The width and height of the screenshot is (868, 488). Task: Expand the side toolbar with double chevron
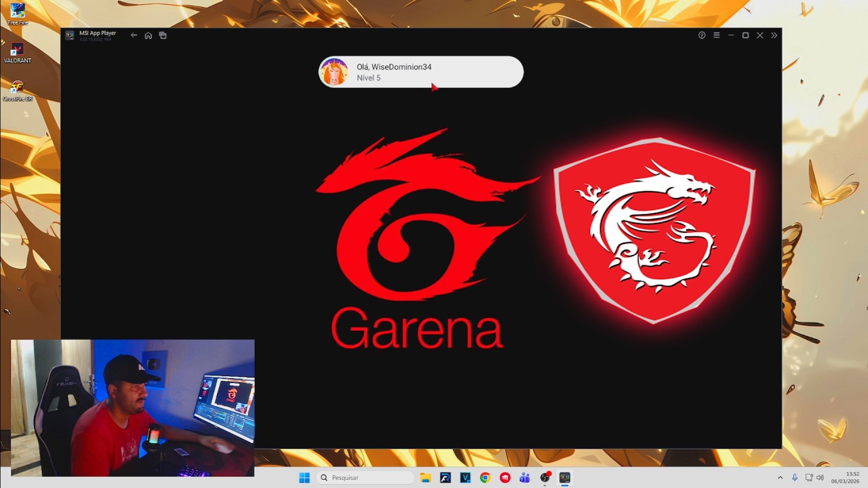tap(774, 35)
